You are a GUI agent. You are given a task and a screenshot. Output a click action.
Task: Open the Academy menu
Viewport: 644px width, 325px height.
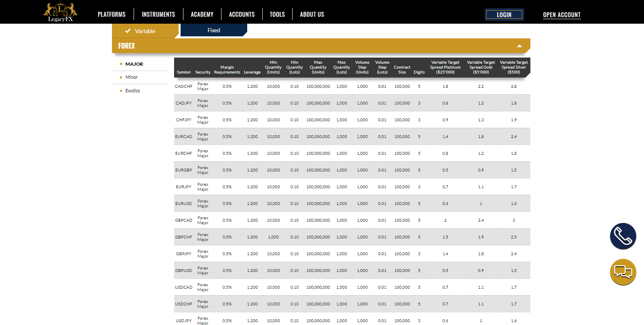tap(202, 14)
